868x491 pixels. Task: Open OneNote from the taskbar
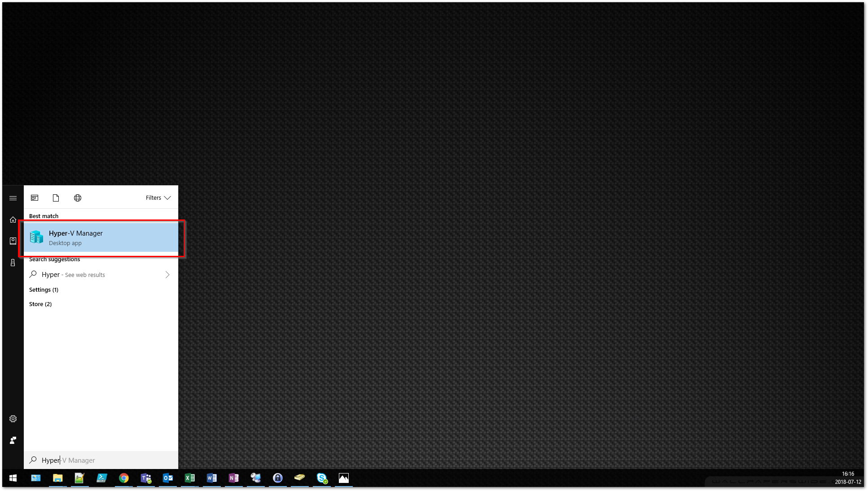click(234, 478)
